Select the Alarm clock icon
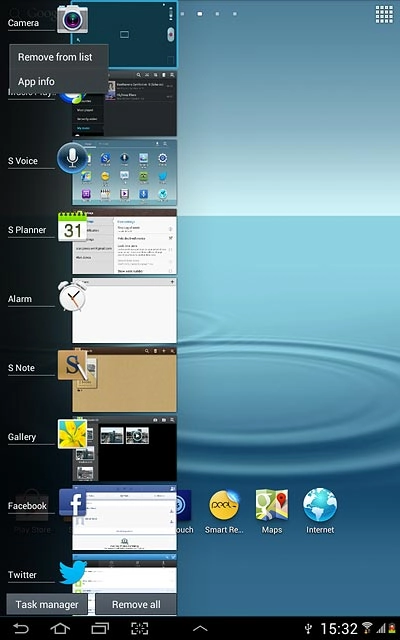This screenshot has width=400, height=640. [72, 296]
